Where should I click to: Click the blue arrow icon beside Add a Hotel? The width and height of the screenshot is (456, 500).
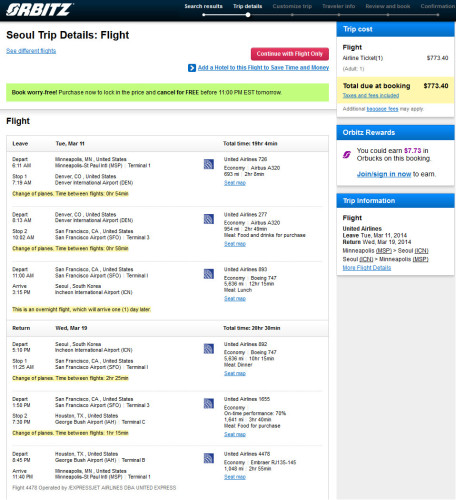point(192,68)
